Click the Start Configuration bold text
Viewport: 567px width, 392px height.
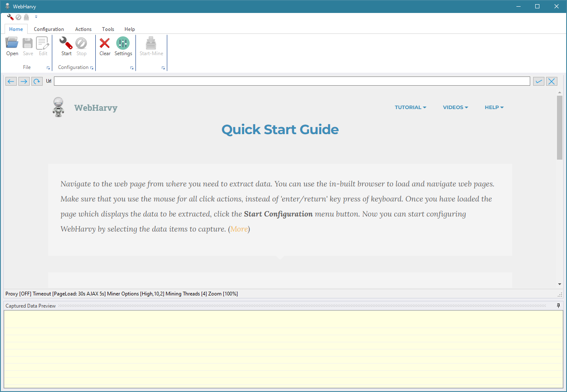(x=278, y=214)
